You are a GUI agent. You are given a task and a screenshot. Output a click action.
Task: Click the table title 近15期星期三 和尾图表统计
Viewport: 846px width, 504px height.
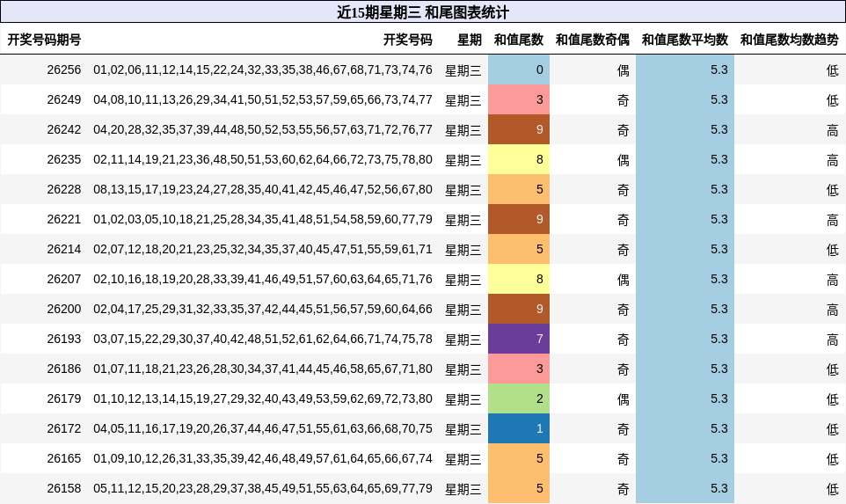423,12
